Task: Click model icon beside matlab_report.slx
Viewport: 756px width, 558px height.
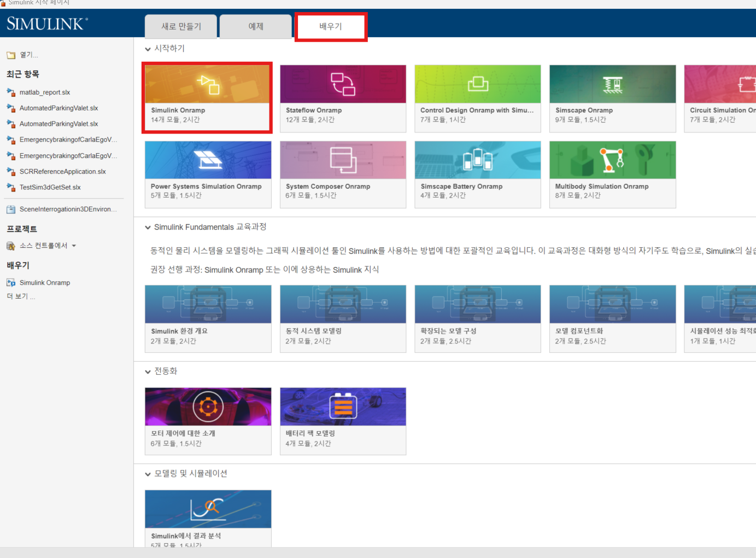Action: (11, 92)
